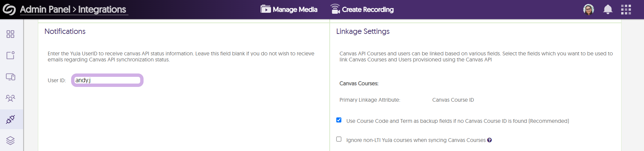Uncheck Use Course Code and Term backup
Screen dimensions: 644x151
click(339, 120)
